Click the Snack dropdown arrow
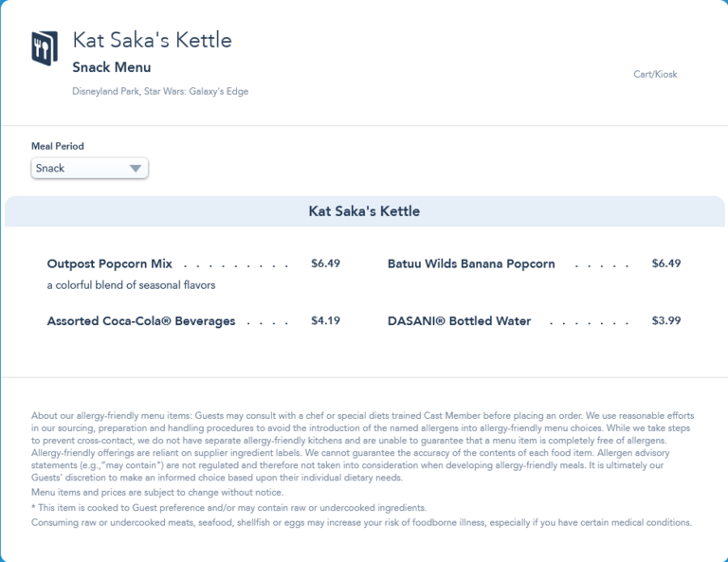728x562 pixels. tap(136, 169)
